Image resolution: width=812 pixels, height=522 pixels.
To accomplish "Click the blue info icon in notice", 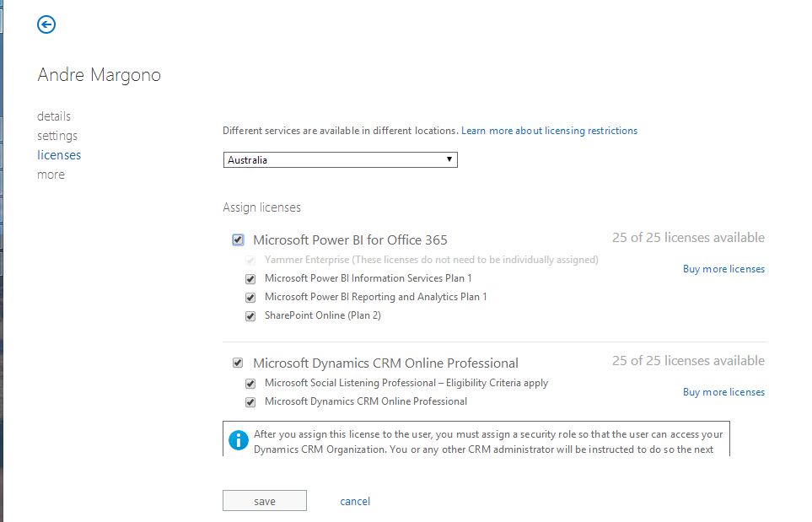I will (239, 439).
